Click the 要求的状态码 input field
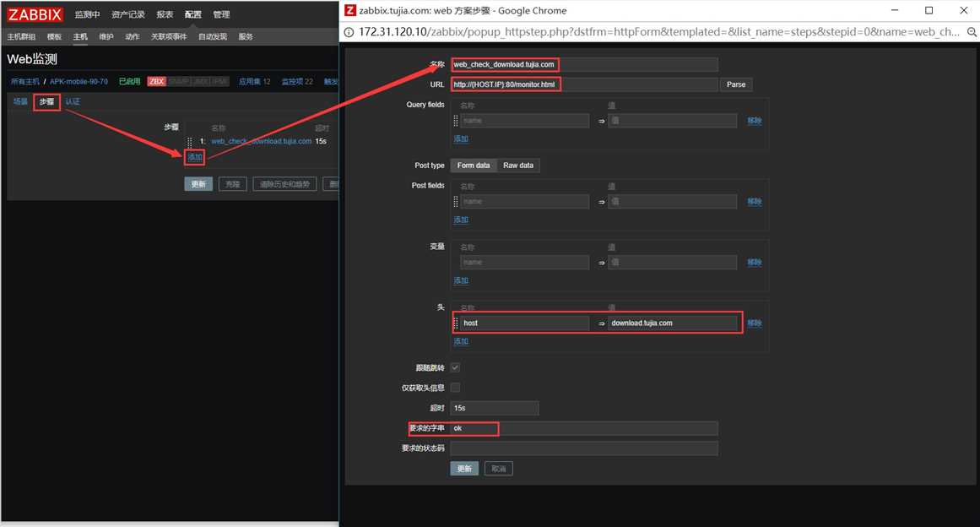The height and width of the screenshot is (527, 980). pos(584,448)
